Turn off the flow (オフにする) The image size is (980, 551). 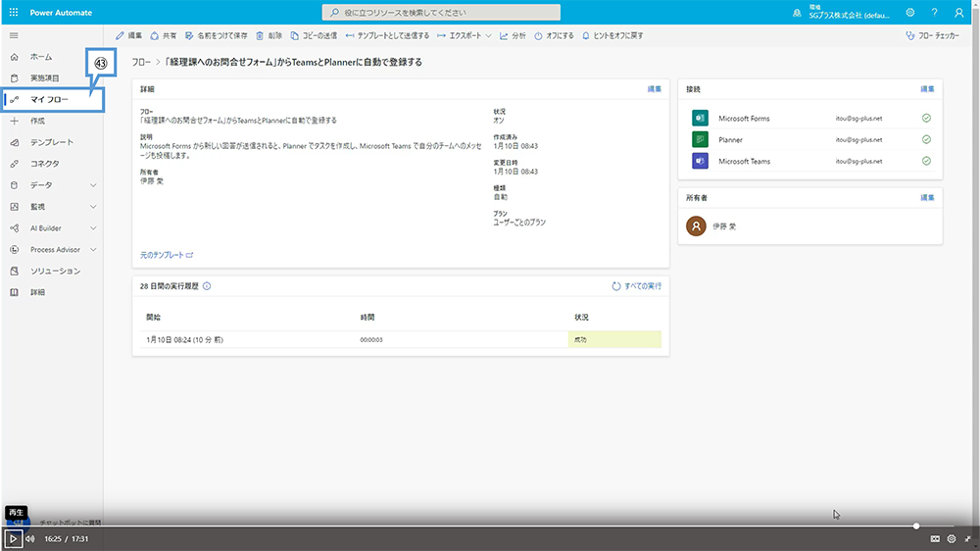pyautogui.click(x=554, y=35)
